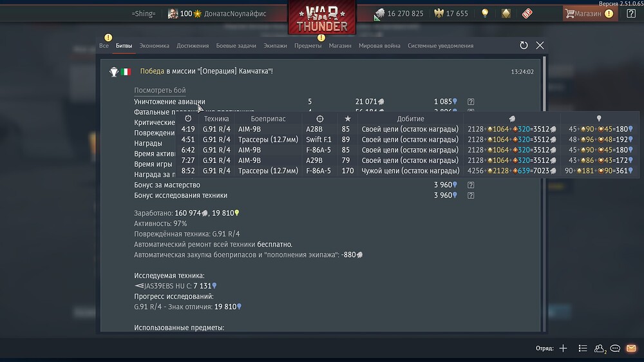Open the hint for Бонус исследования техники

coord(471,196)
